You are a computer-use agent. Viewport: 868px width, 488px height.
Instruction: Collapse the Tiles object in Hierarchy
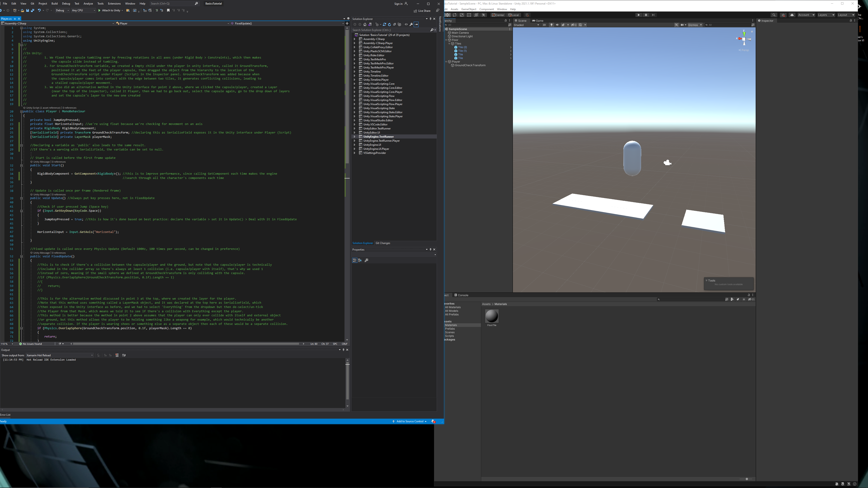point(450,44)
